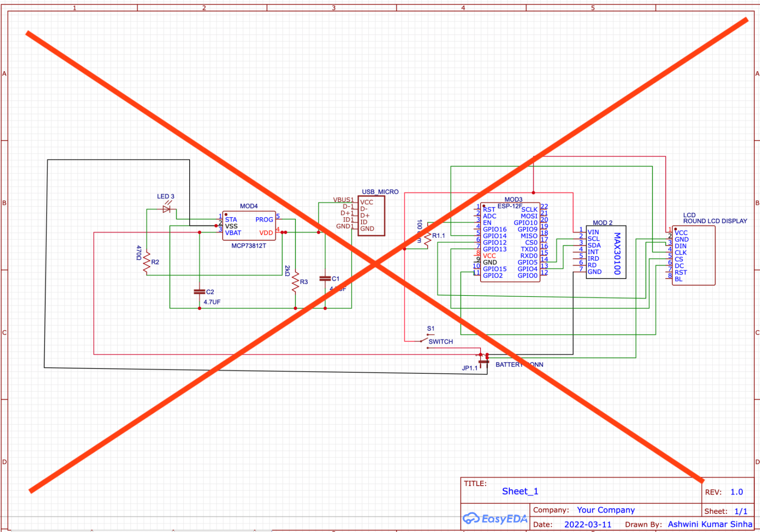Select the MCP73812T charger module symbol
Viewport: 760px width, 532px height.
point(249,226)
